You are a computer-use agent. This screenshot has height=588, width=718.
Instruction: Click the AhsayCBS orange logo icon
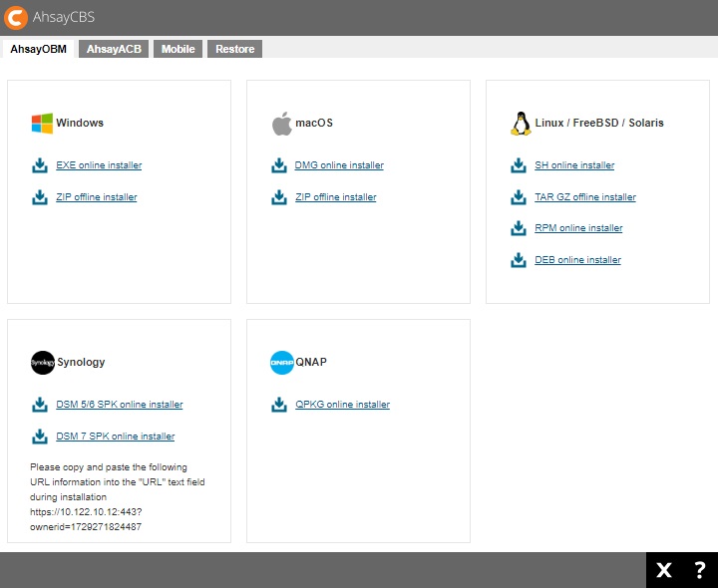click(x=16, y=17)
